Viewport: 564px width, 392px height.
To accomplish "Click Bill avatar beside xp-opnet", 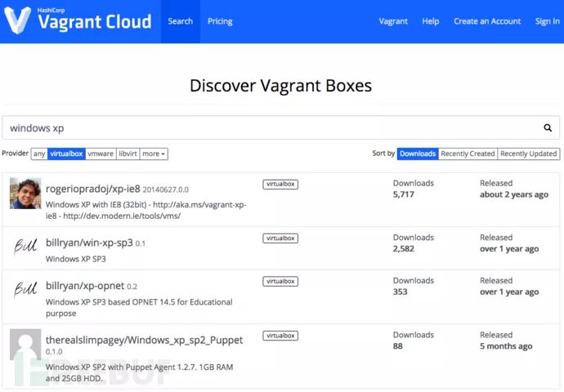I will 25,289.
